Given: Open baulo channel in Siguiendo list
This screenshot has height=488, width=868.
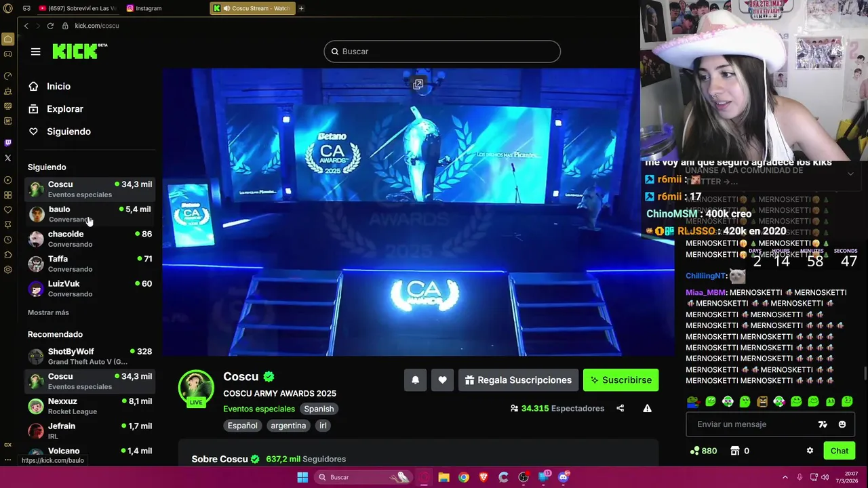Looking at the screenshot, I should coord(90,214).
